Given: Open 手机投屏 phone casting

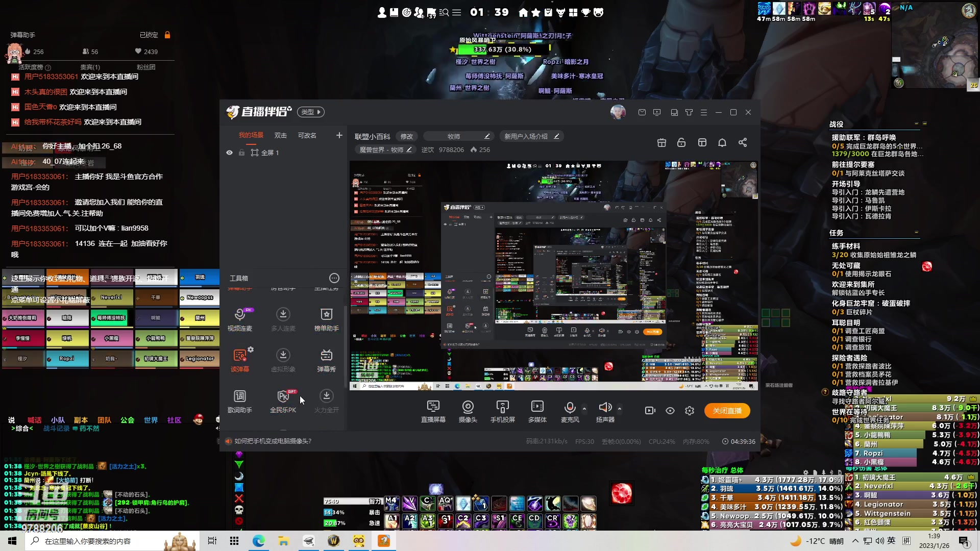Looking at the screenshot, I should click(x=502, y=411).
